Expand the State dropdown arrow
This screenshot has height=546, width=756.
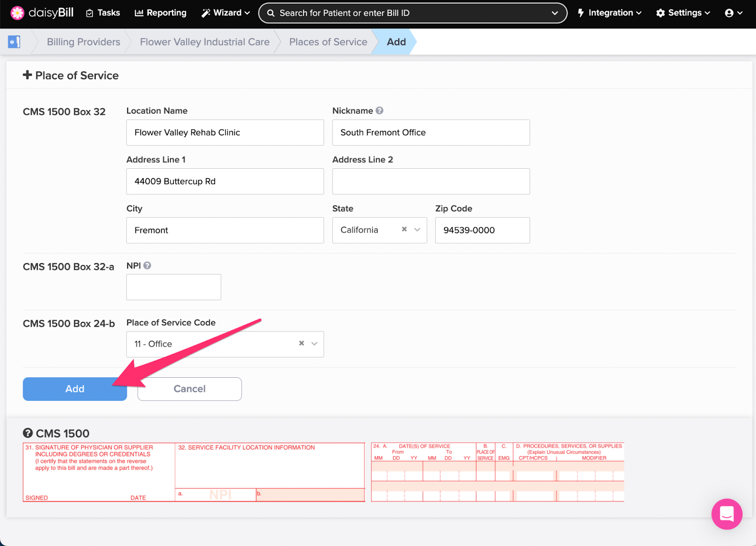point(417,230)
